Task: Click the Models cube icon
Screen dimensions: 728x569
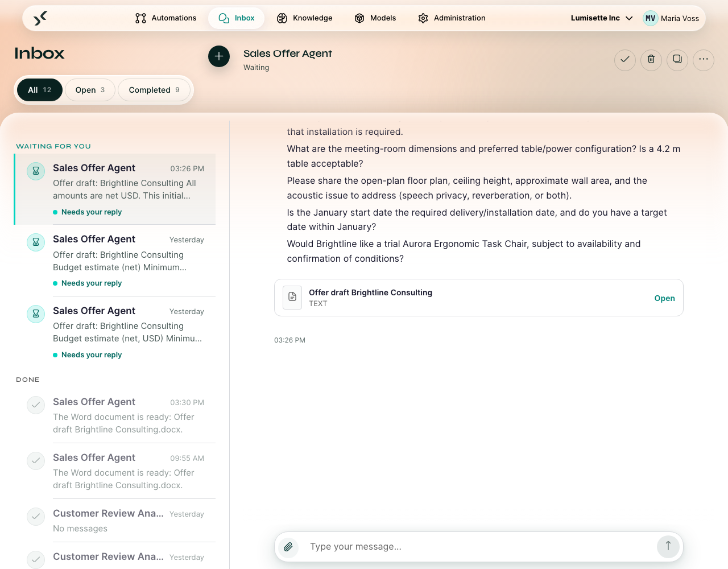Action: click(359, 18)
